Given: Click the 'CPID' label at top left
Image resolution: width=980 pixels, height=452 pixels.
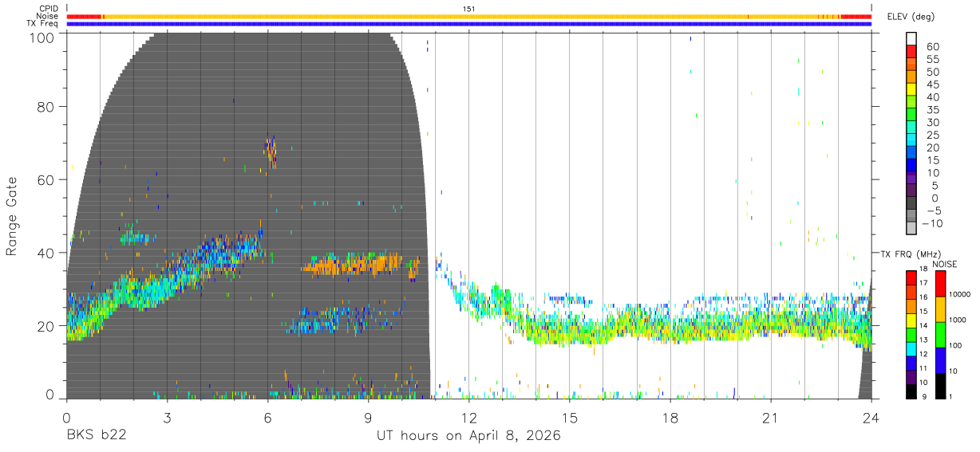Looking at the screenshot, I should pyautogui.click(x=48, y=9).
